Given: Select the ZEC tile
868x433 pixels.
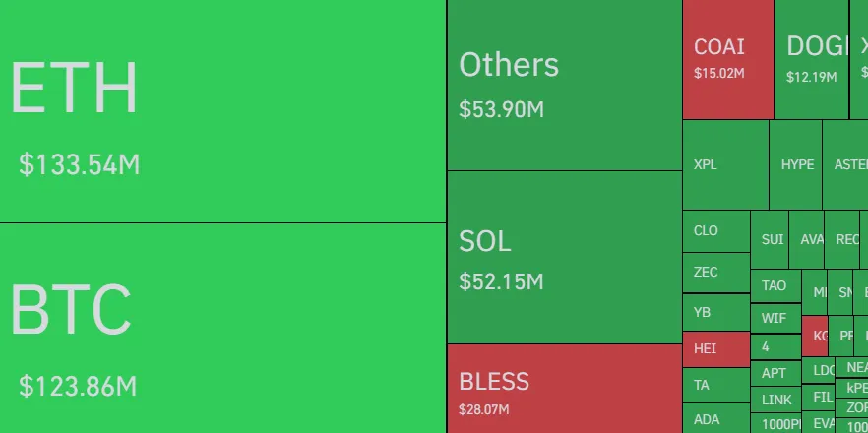Looking at the screenshot, I should [715, 273].
